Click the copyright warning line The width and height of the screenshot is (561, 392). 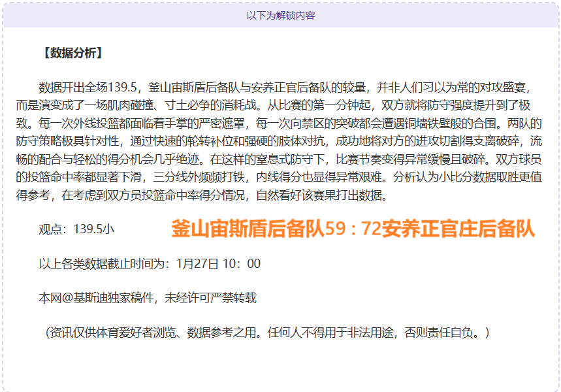147,295
